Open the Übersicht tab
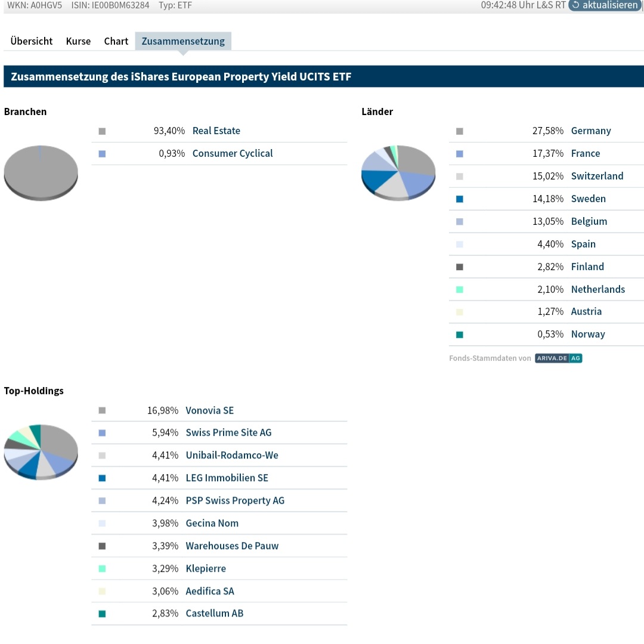The height and width of the screenshot is (644, 644). point(32,41)
